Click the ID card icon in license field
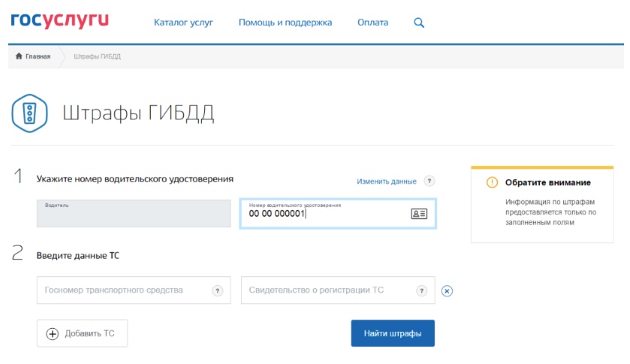Viewport: 630px width, 364px height. point(418,214)
